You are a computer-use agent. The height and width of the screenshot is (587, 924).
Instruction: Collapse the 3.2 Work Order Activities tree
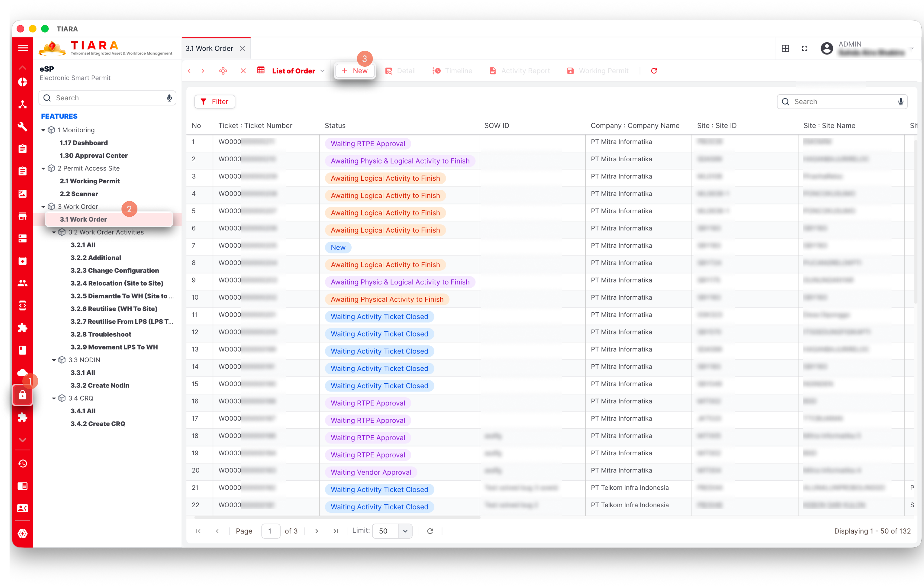(x=54, y=232)
